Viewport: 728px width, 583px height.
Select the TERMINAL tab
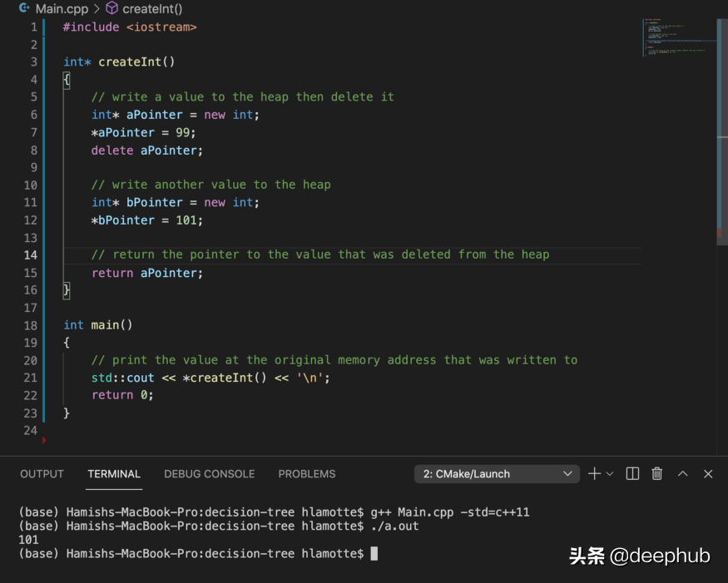(x=114, y=474)
